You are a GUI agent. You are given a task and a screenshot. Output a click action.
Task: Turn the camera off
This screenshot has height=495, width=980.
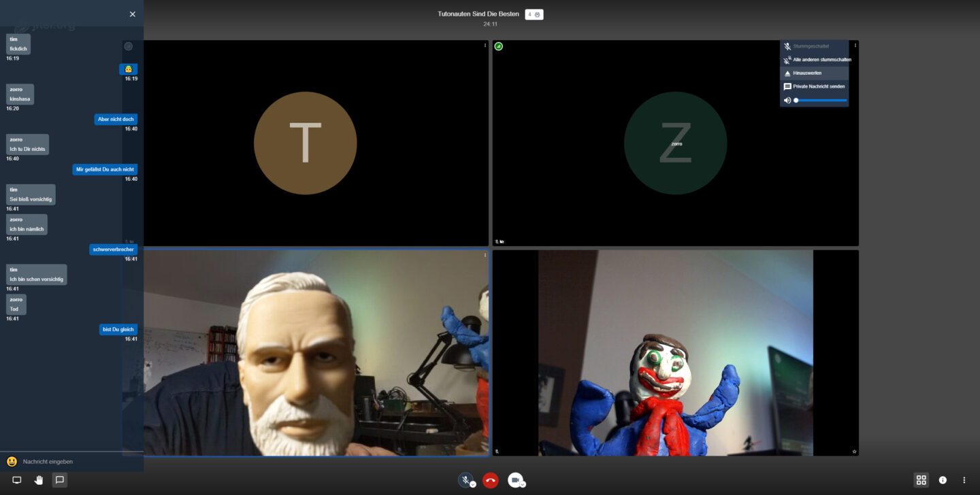[514, 480]
